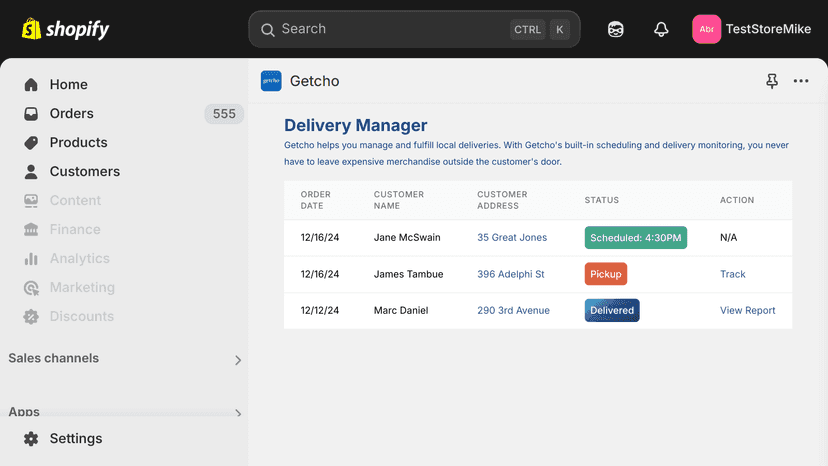Click the Getcho app title
This screenshot has height=466, width=828.
314,81
